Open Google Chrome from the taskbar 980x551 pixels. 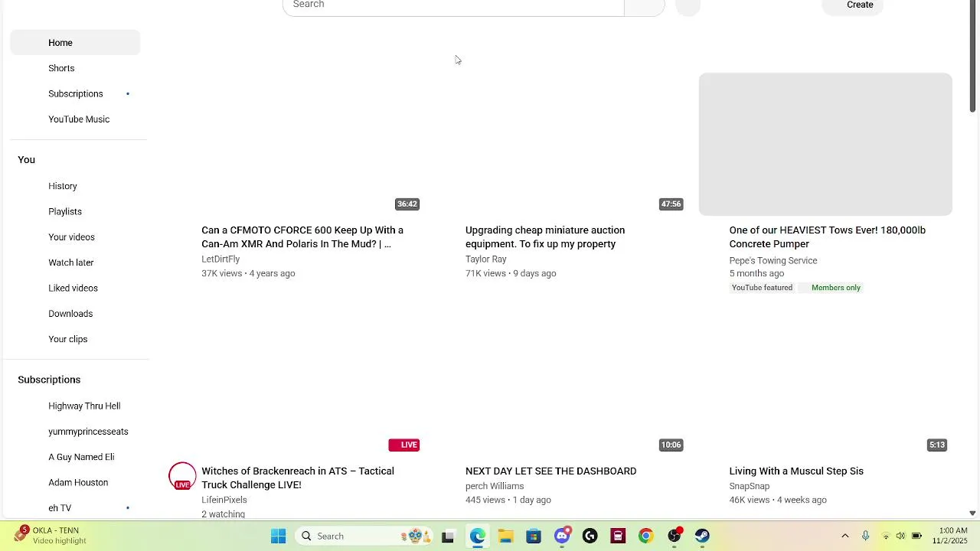click(x=645, y=536)
